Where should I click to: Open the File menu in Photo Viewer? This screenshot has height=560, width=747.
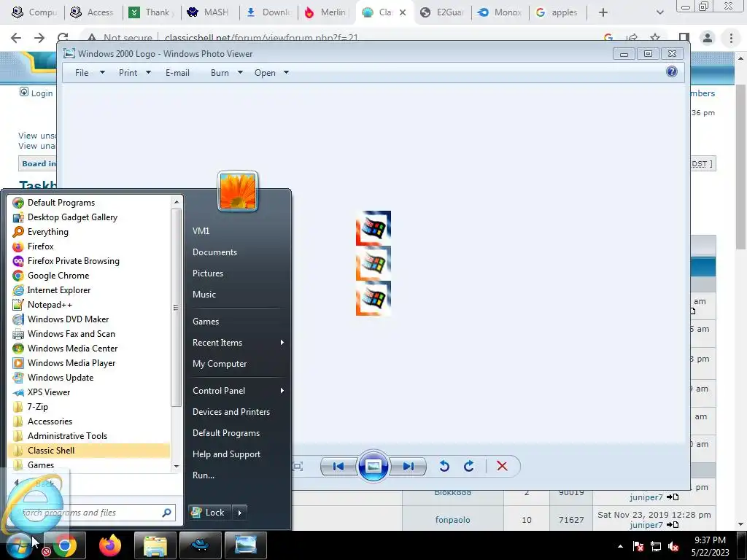[x=89, y=73]
